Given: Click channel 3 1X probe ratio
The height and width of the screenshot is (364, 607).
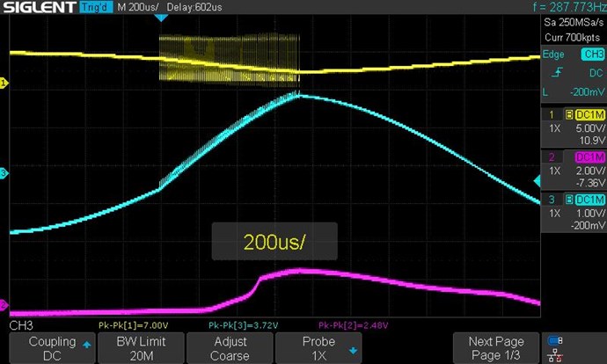Looking at the screenshot, I should coord(555,214).
